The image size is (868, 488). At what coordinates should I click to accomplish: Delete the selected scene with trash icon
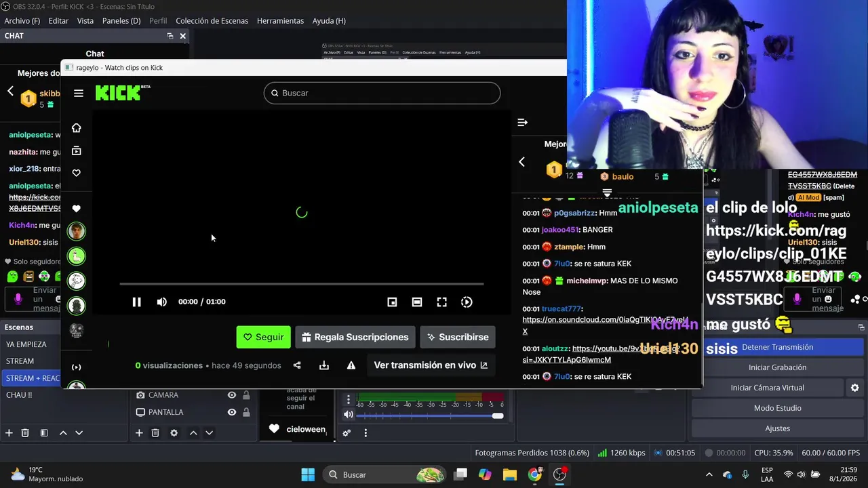(25, 432)
